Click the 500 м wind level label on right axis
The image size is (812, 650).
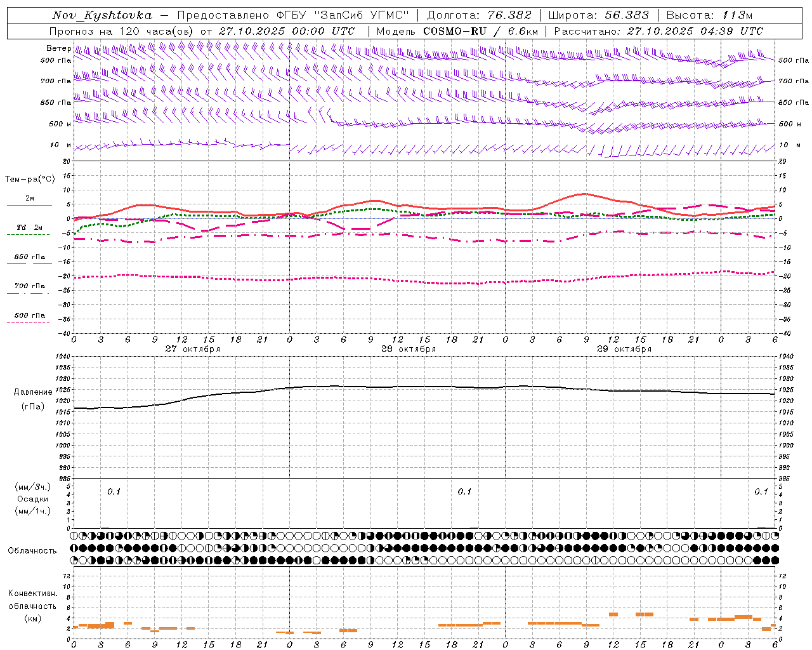[789, 124]
